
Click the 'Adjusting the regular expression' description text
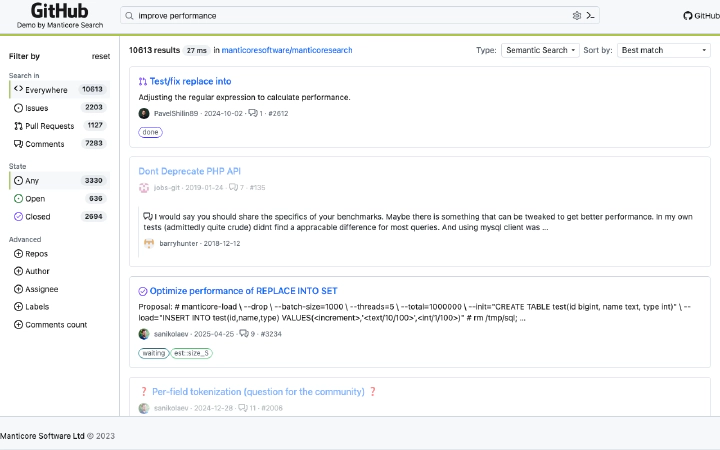point(244,97)
